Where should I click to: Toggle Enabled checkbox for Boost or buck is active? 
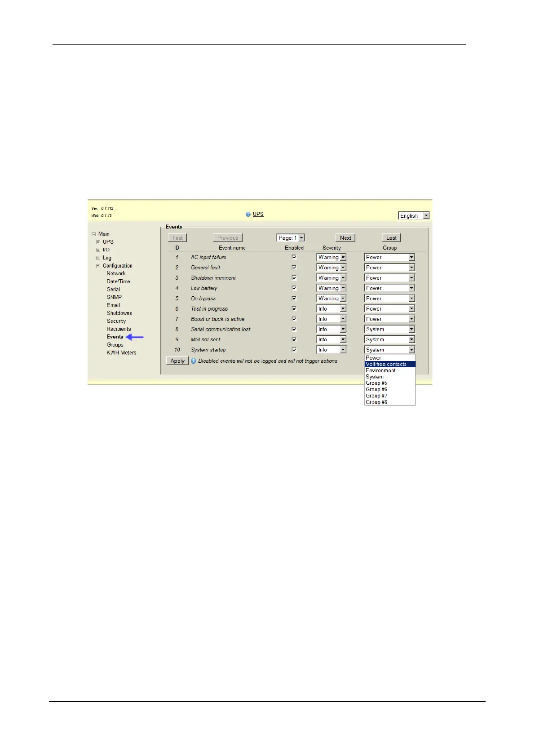[294, 319]
